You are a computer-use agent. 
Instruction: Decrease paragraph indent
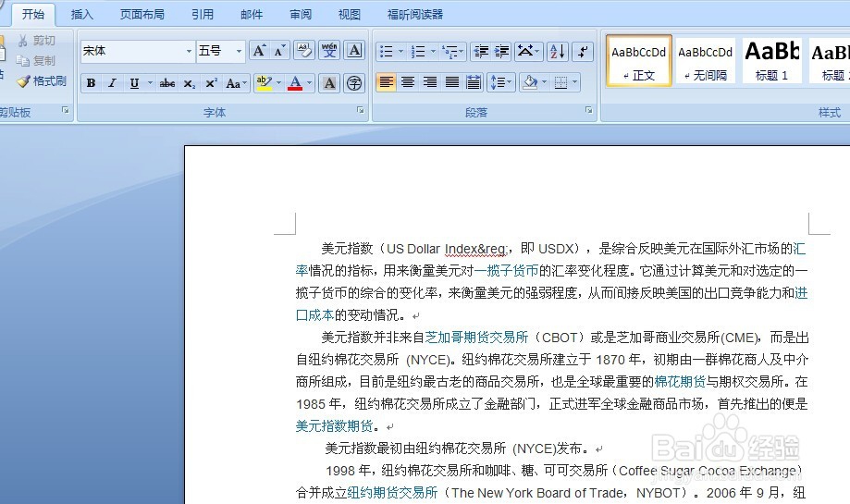click(480, 52)
